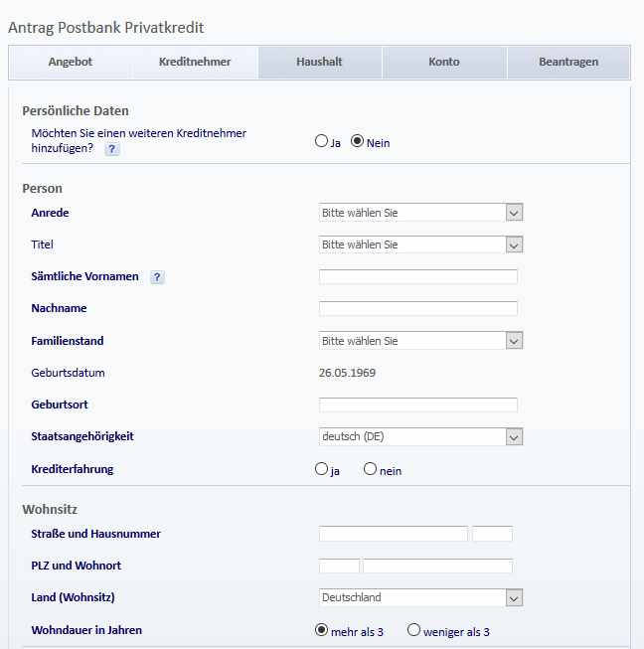The image size is (644, 649).
Task: Click the Geburtsdatum value 26.05.1969
Action: tap(347, 373)
